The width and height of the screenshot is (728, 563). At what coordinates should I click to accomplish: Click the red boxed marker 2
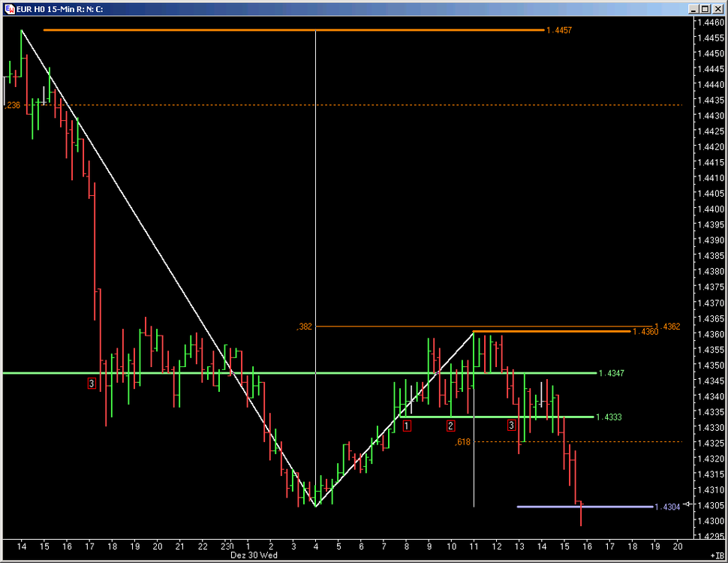click(x=450, y=426)
